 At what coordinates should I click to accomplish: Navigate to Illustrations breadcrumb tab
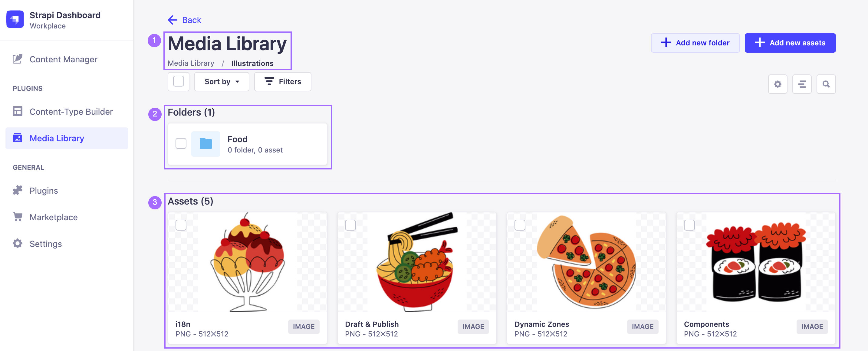[252, 63]
